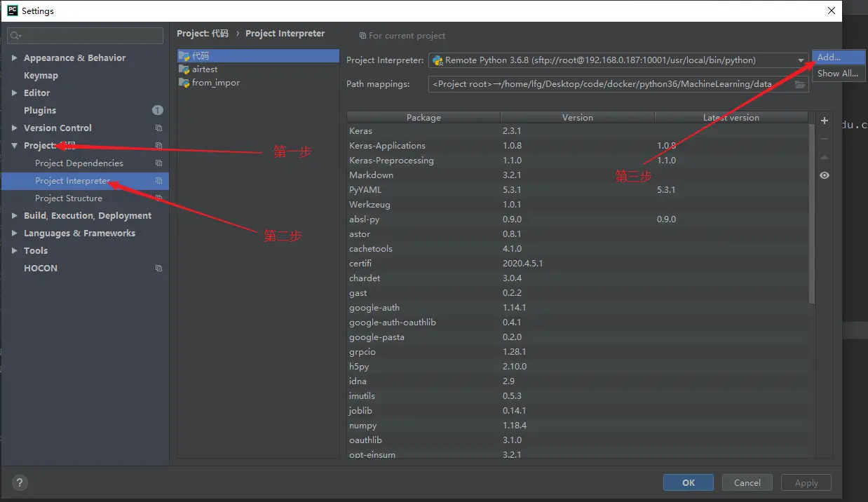Select the PyYAML package row
Viewport: 868px width, 502px height.
pyautogui.click(x=578, y=190)
